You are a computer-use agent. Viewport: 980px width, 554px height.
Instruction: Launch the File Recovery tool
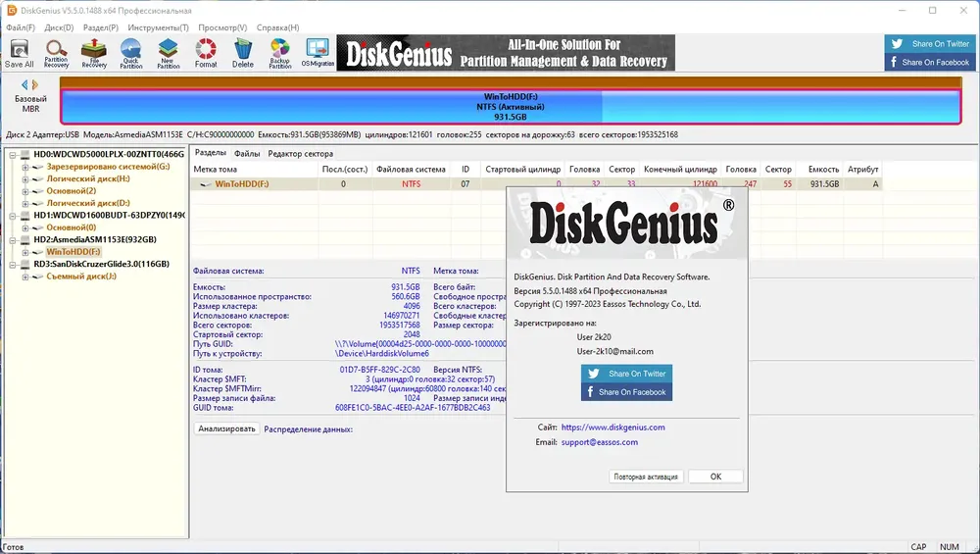click(x=94, y=53)
